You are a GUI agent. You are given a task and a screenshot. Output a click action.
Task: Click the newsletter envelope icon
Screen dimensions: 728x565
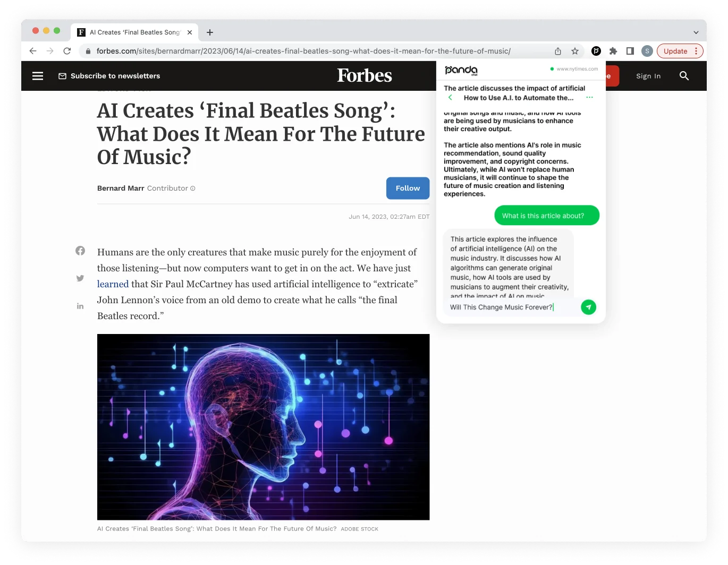point(62,76)
